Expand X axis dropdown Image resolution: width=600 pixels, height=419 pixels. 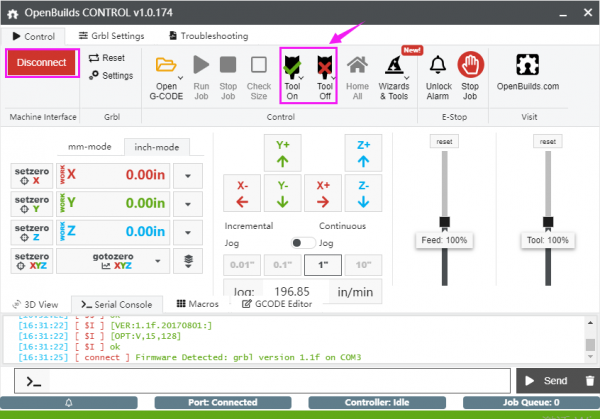coord(188,176)
